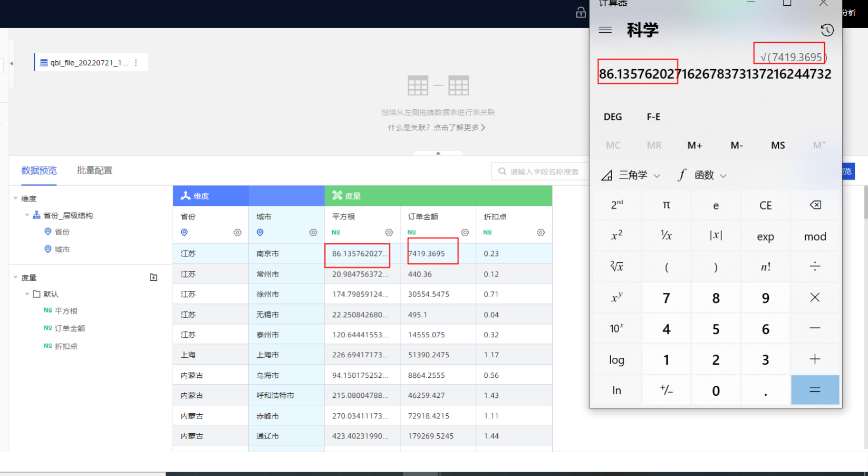
Task: Expand the 三角学 trigonometry dropdown
Action: coord(632,175)
